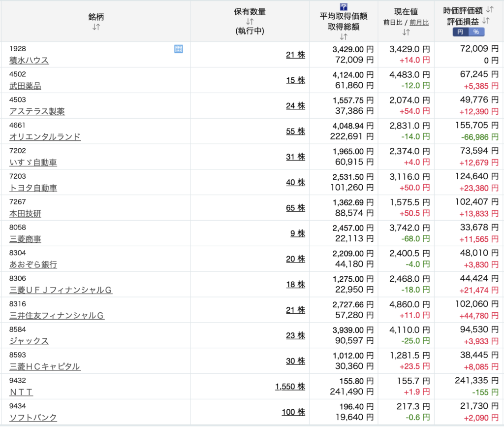Sort by 取得総額 using the arrows icon

tap(344, 37)
